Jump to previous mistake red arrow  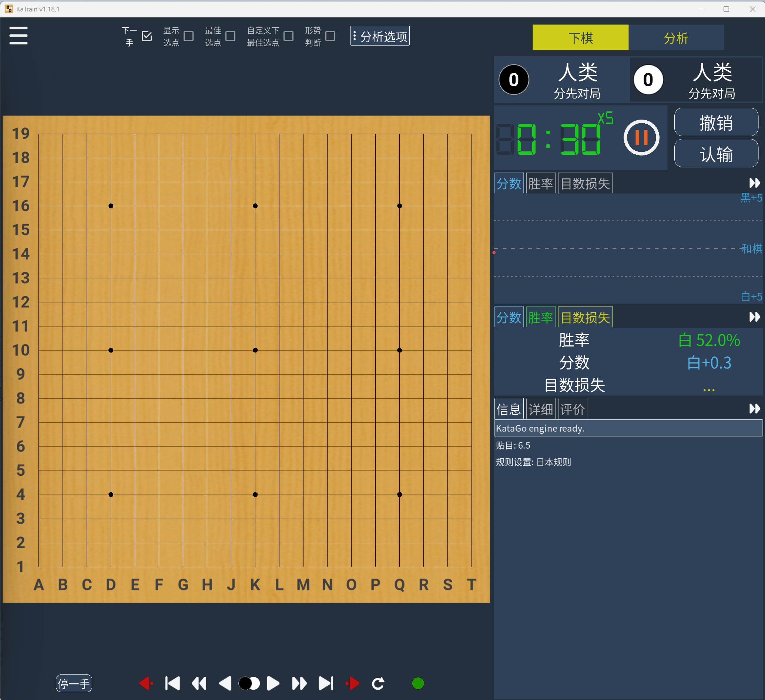click(x=146, y=684)
